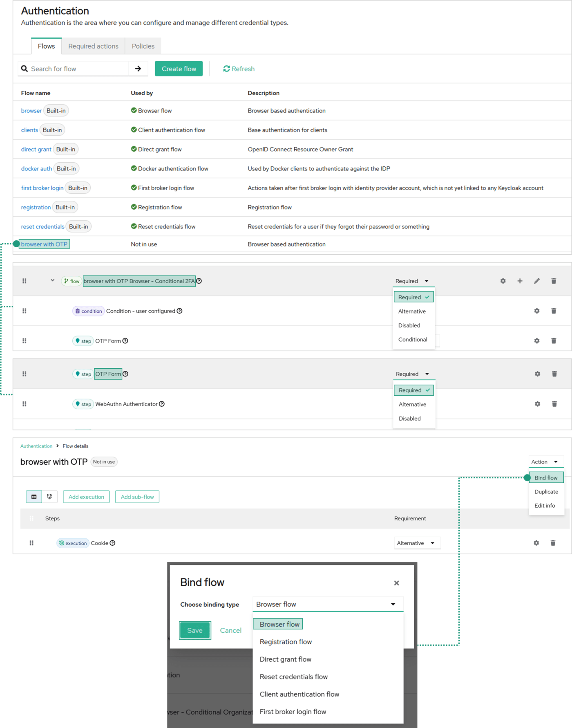Close the Bind flow dialog with X

(x=396, y=583)
